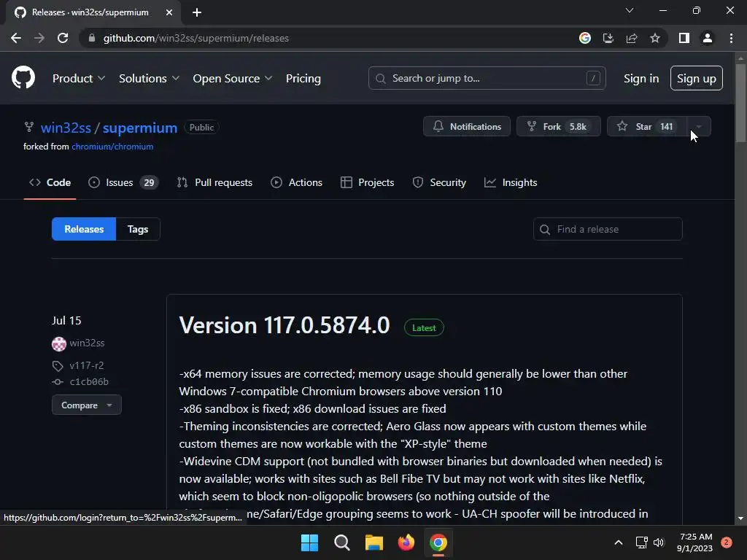Click scrollbar down arrow
Image resolution: width=747 pixels, height=560 pixels.
click(x=740, y=518)
